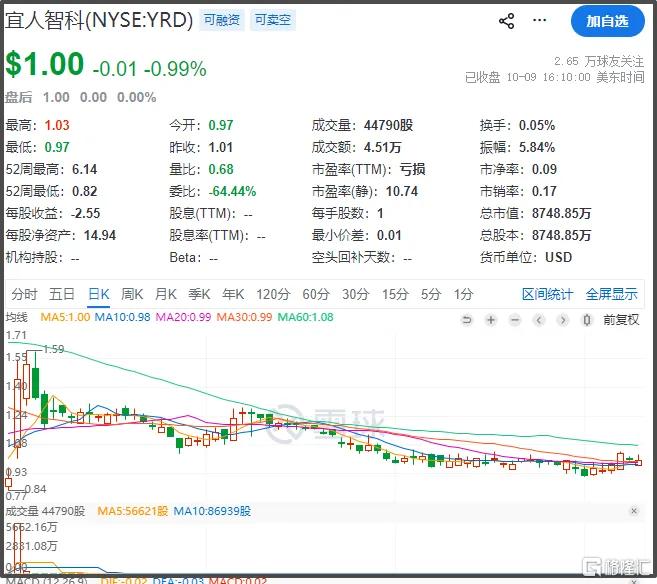Click the volume MA5:56621股 label
657x584 pixels.
[x=132, y=511]
